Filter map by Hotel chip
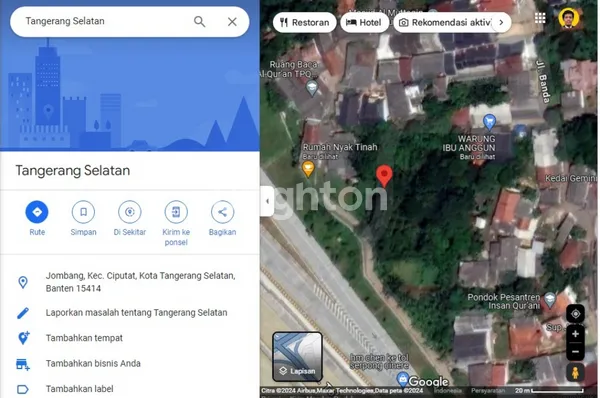 [364, 23]
